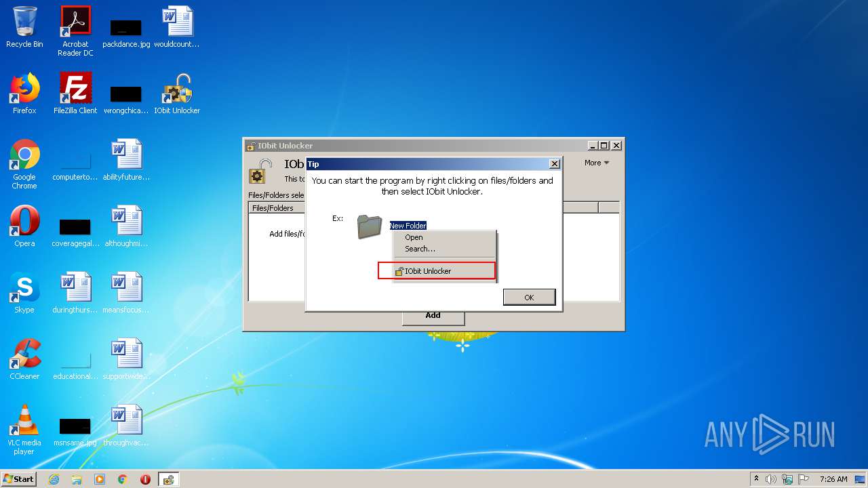Viewport: 868px width, 488px height.
Task: Select the duringthurs Word document
Action: pos(75,293)
